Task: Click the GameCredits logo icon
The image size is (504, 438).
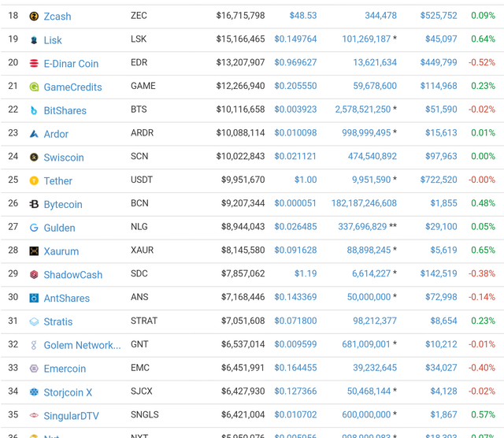Action: (34, 87)
